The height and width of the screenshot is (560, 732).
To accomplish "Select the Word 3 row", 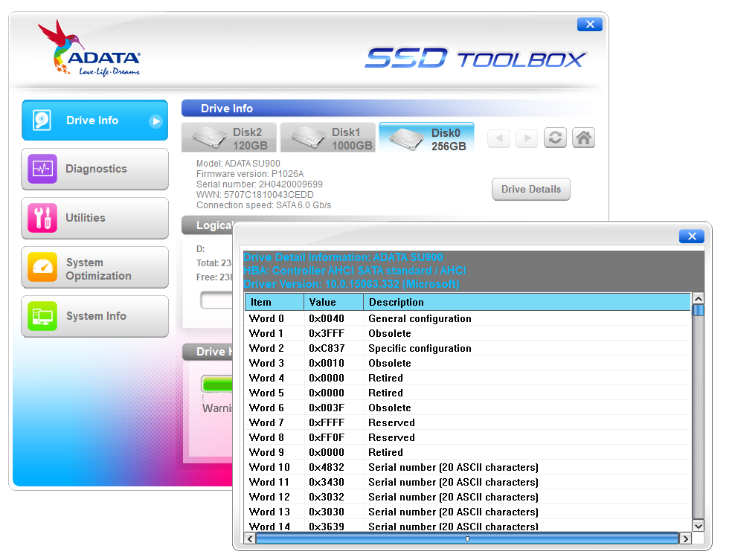I will pyautogui.click(x=468, y=364).
